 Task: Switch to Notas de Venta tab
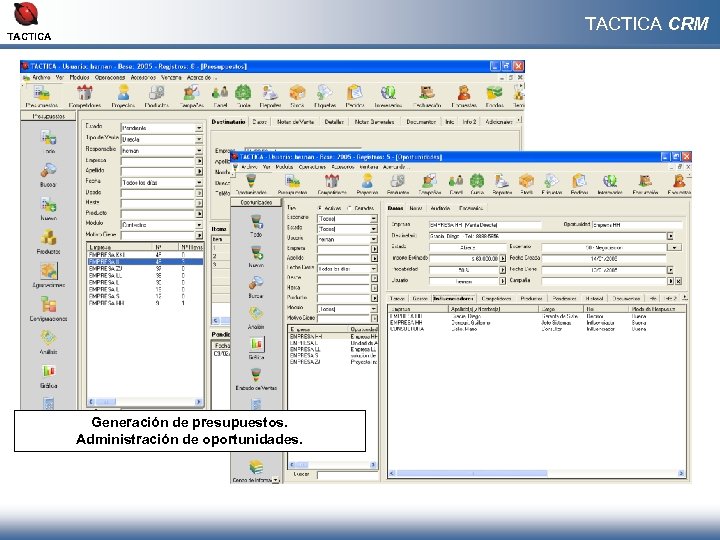click(295, 122)
